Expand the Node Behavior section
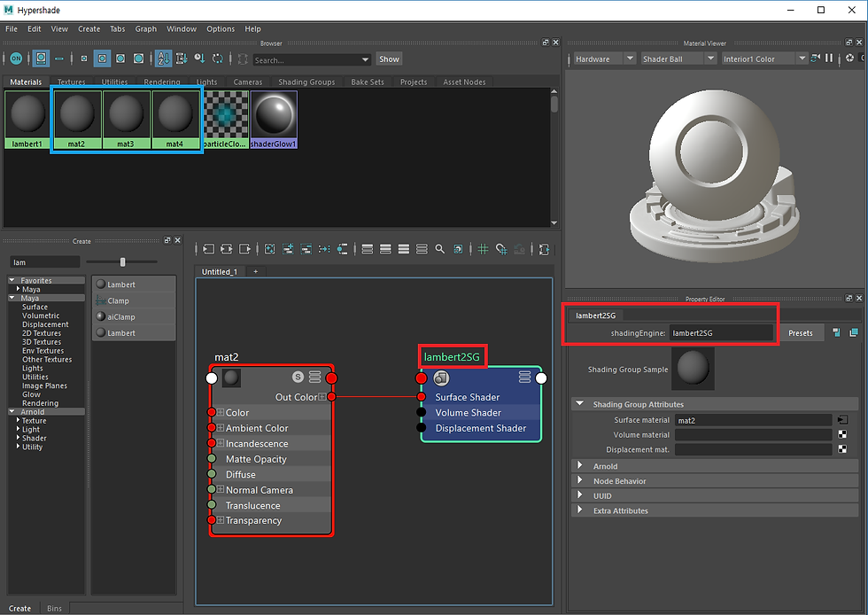The width and height of the screenshot is (868, 615). 579,480
